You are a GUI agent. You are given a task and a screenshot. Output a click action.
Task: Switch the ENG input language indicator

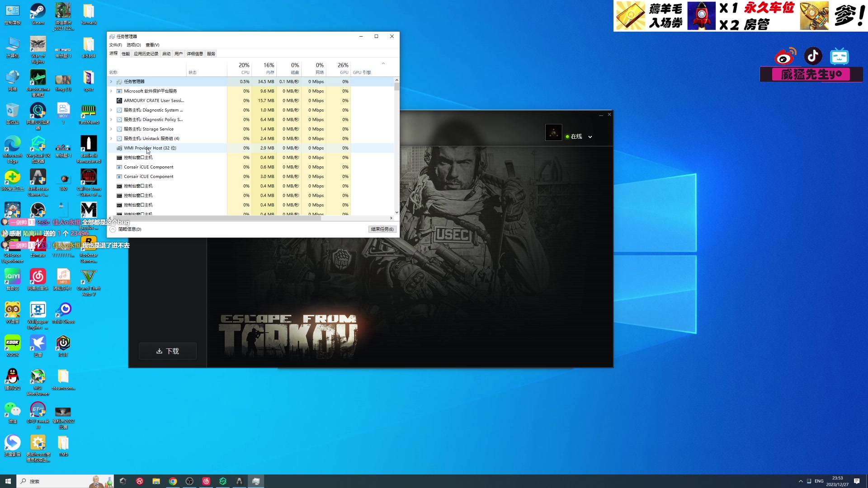[x=819, y=481]
